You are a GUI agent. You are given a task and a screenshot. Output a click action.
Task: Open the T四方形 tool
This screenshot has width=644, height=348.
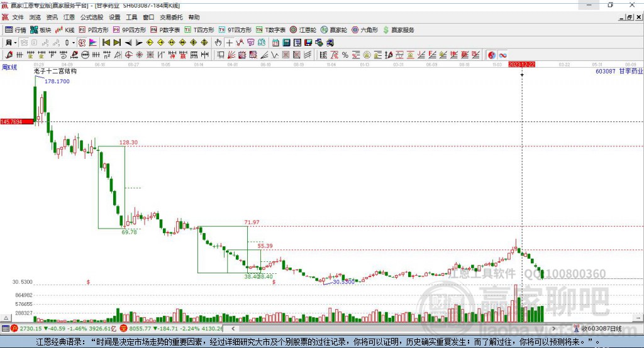[199, 30]
